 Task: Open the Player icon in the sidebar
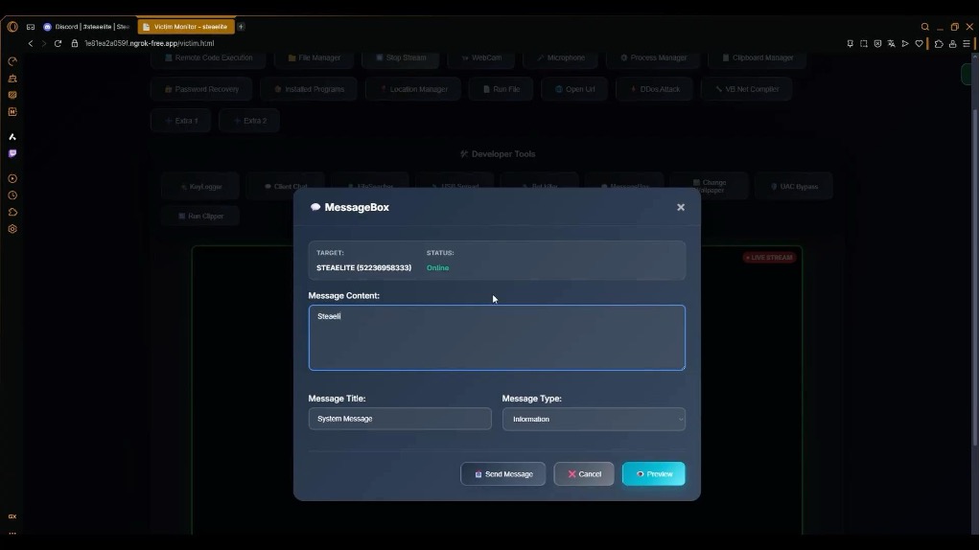[x=12, y=178]
